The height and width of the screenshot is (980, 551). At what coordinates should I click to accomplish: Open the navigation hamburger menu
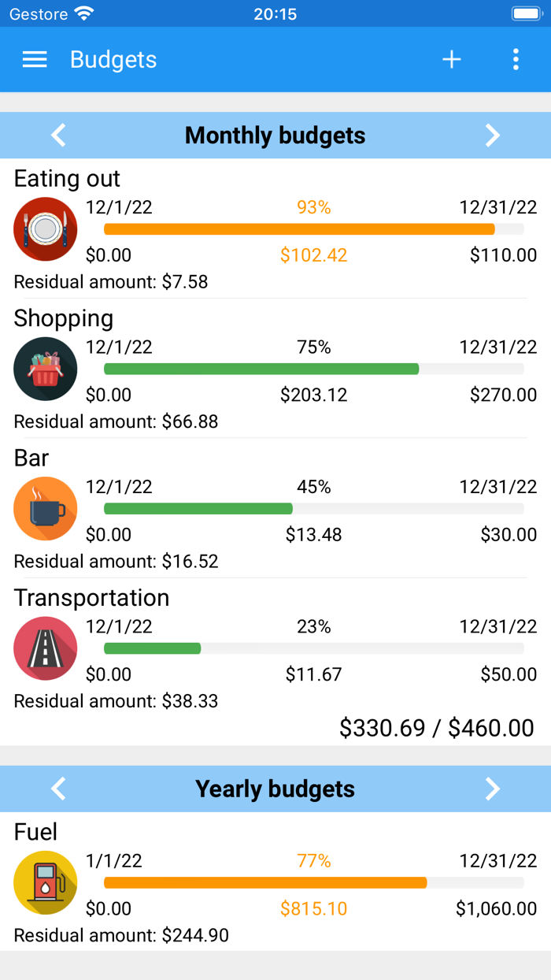[x=34, y=59]
